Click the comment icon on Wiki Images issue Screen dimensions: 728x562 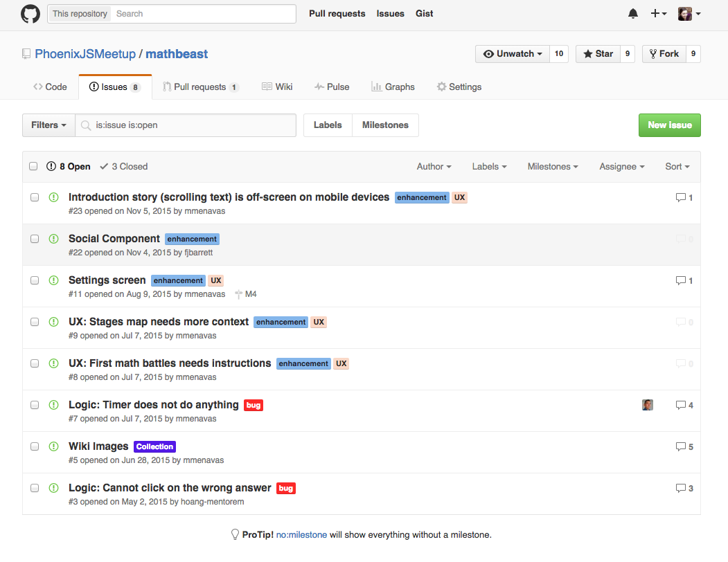(681, 447)
